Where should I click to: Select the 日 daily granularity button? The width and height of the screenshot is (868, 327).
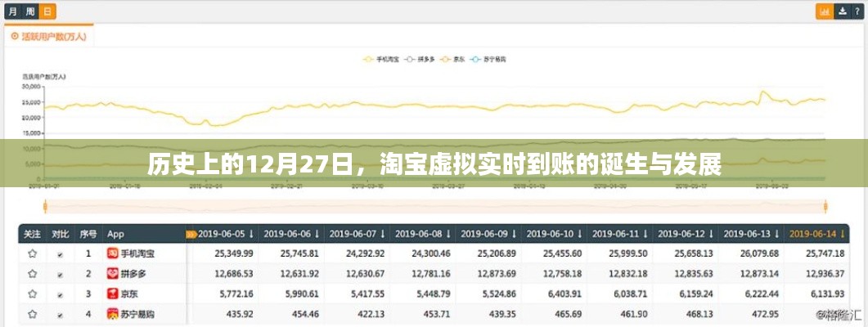pos(48,11)
